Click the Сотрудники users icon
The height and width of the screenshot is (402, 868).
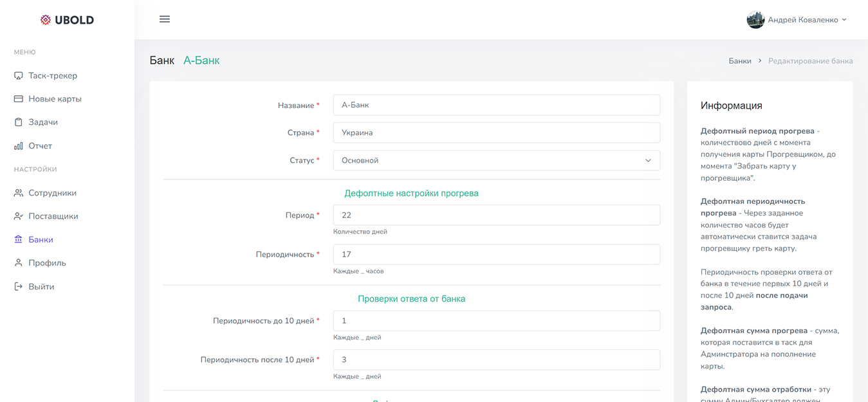19,193
